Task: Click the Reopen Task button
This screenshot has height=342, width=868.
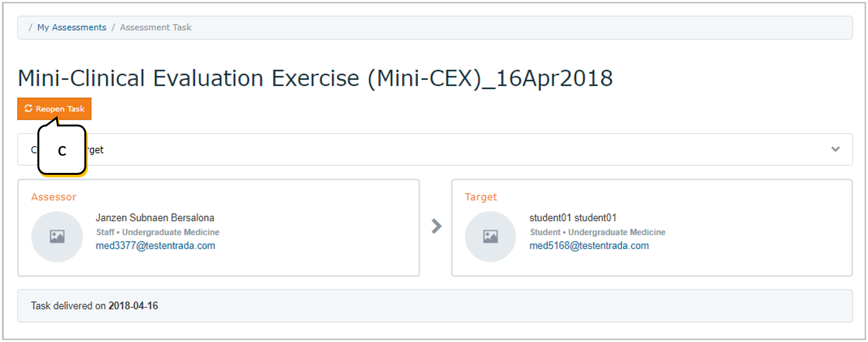Action: (x=54, y=109)
